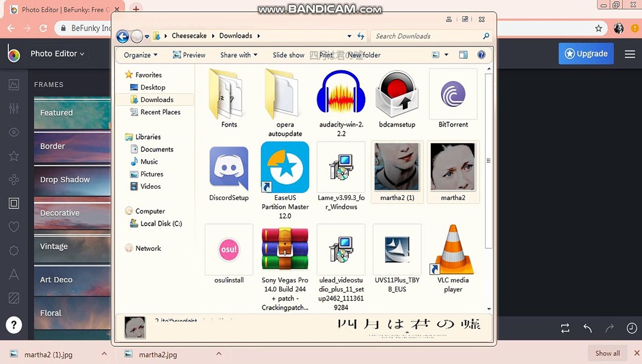Choose the Vintage frames category

72,246
